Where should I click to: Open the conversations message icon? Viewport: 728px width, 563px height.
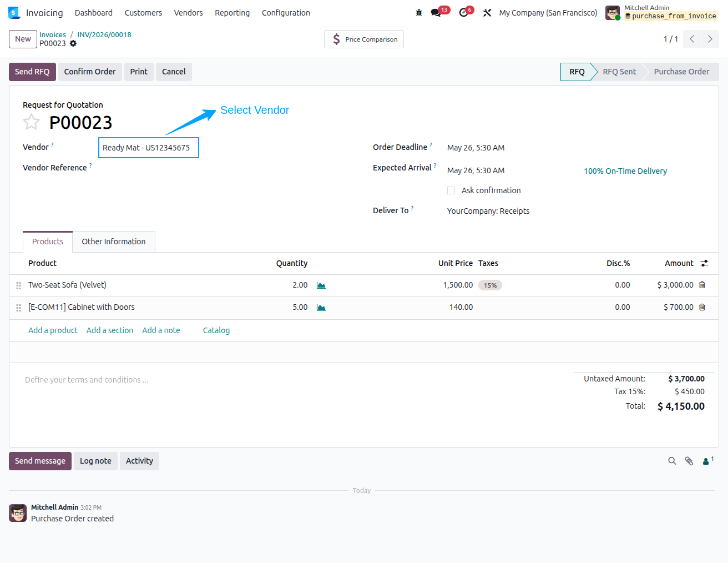[x=436, y=13]
